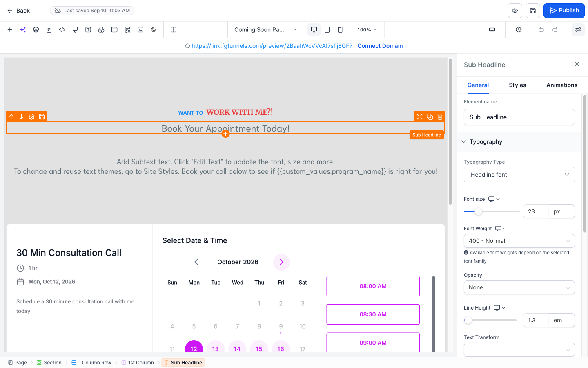The image size is (588, 368).
Task: Open version history clock icon
Action: tap(519, 29)
